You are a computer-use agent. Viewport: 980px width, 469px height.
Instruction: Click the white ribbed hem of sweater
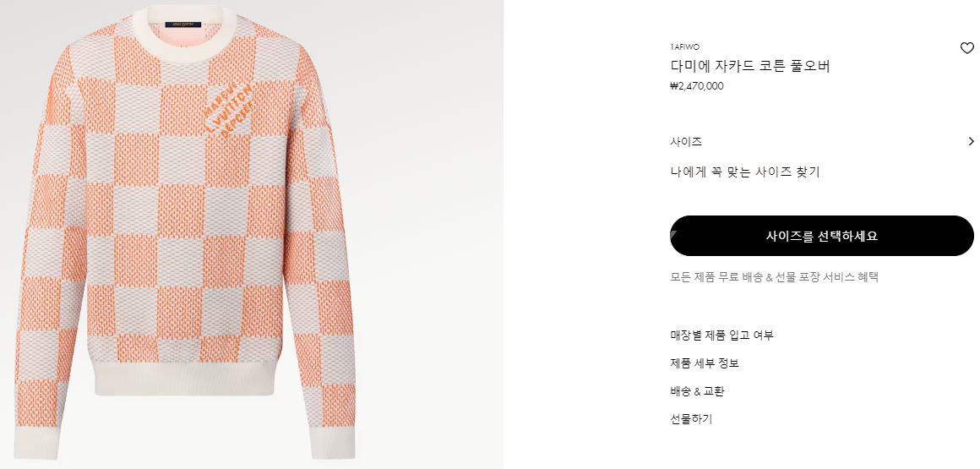(x=184, y=378)
